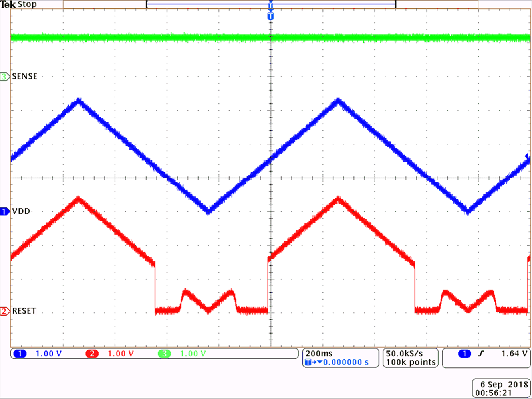Click the Stop status label
This screenshot has height=399, width=532.
(27, 4)
